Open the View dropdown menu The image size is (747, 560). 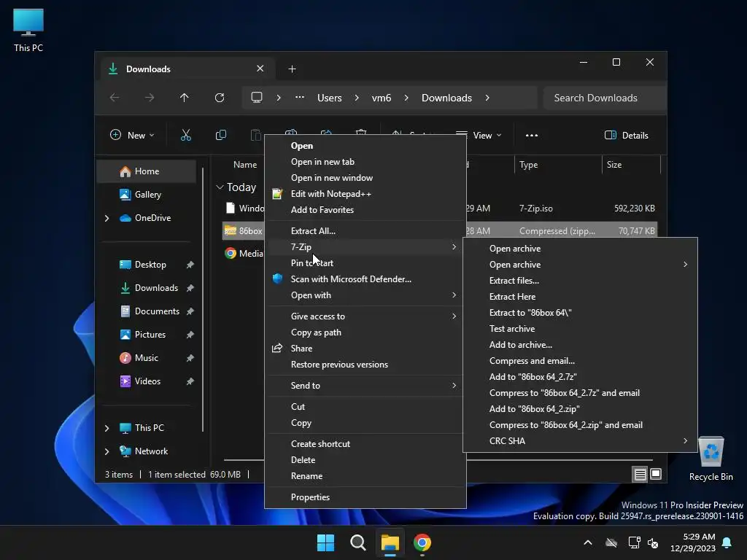tap(479, 135)
